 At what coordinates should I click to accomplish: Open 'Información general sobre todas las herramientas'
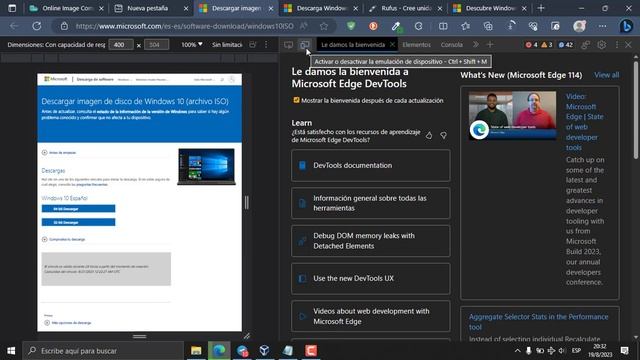coord(371,203)
